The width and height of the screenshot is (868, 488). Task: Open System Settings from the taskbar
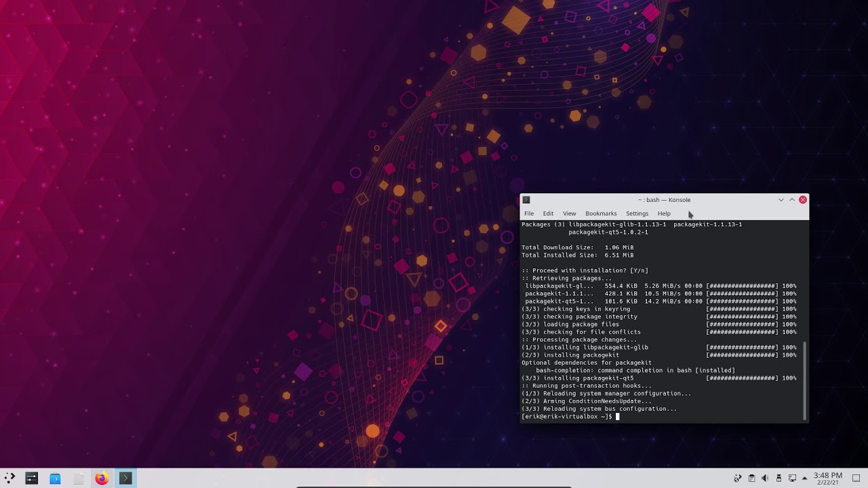click(31, 478)
